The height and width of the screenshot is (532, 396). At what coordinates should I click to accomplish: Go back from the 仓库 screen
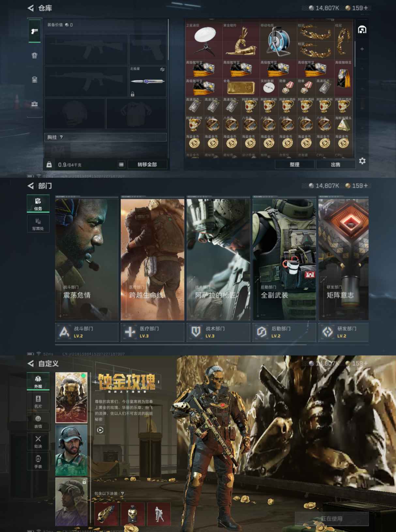point(31,8)
